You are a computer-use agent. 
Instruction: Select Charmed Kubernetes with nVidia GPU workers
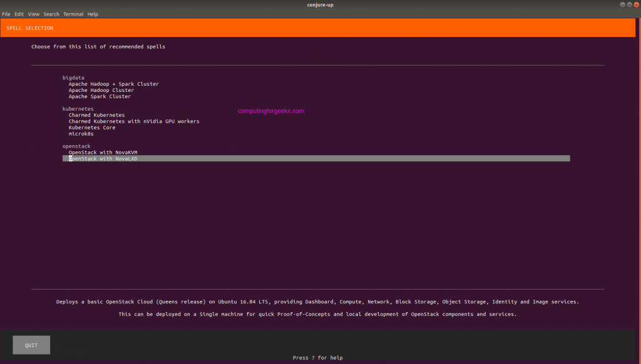(134, 121)
